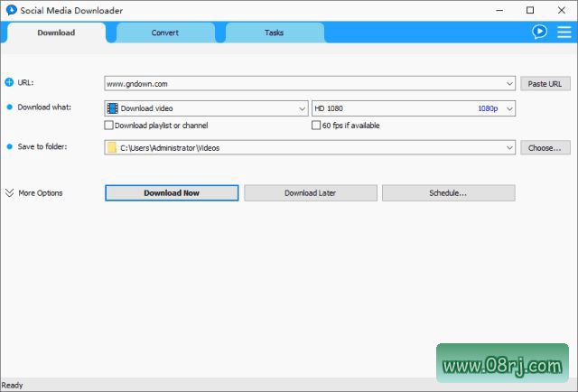Switch to the Convert tab
The image size is (578, 392).
pos(165,33)
